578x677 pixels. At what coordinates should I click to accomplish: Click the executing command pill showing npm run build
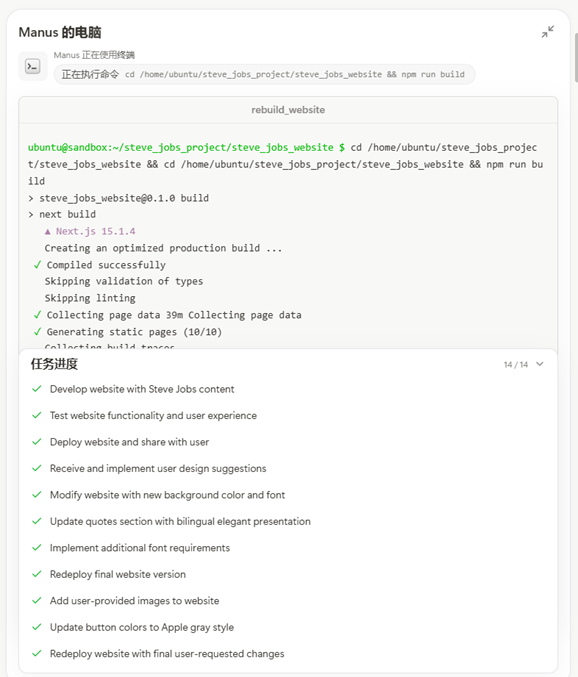click(x=264, y=74)
